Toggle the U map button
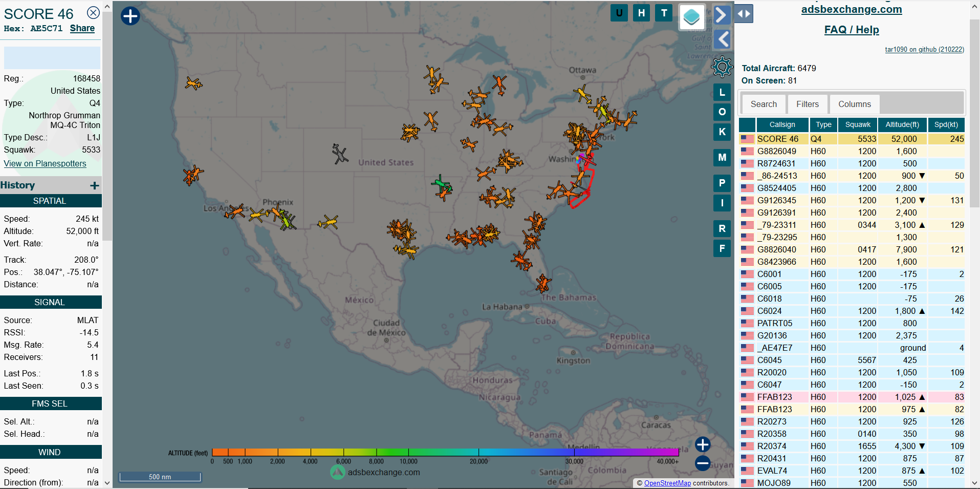Screen dimensions: 980x489 (619, 13)
